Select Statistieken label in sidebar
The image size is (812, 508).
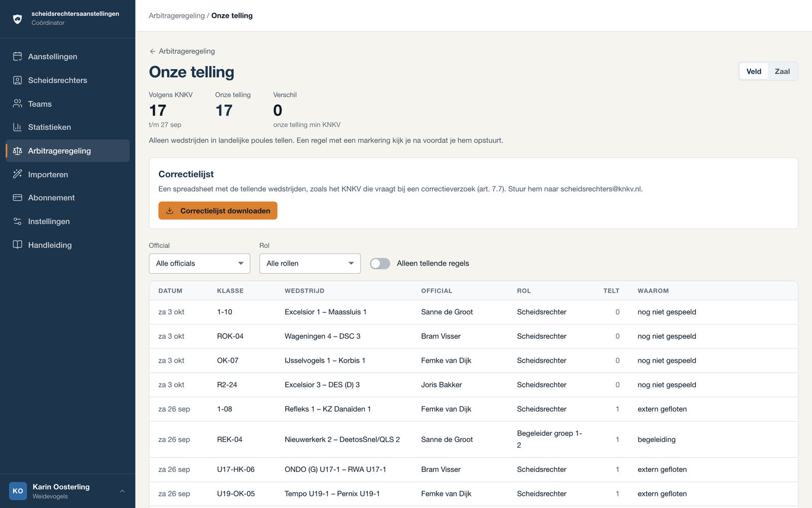pyautogui.click(x=50, y=127)
